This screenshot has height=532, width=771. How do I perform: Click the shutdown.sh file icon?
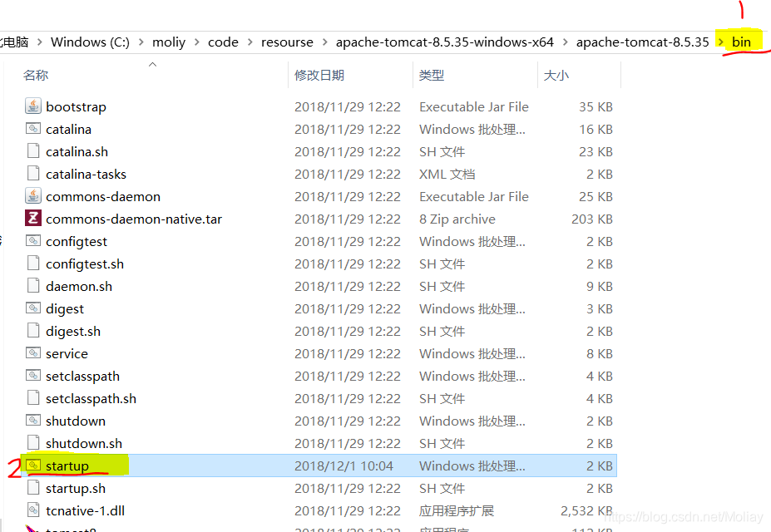(x=33, y=443)
